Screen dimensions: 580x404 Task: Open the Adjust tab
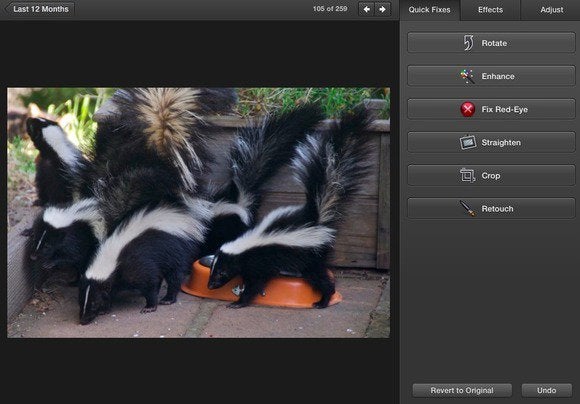551,10
